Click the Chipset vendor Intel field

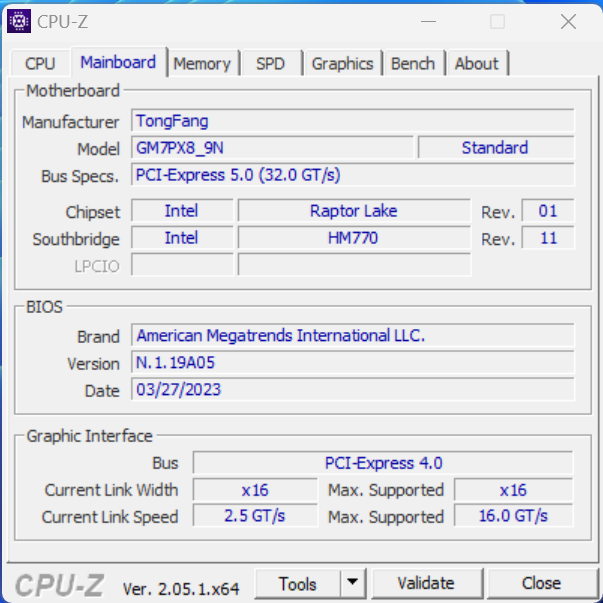click(x=182, y=211)
